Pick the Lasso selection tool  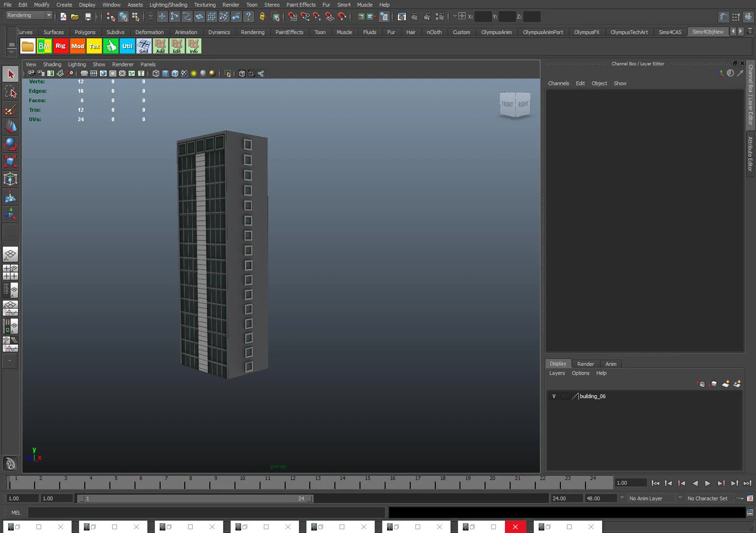coord(10,91)
